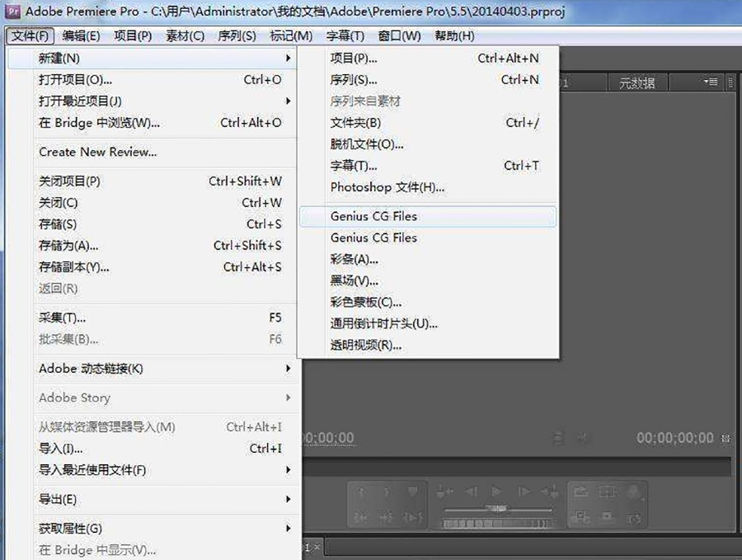Click the Play button in monitor

tap(496, 492)
